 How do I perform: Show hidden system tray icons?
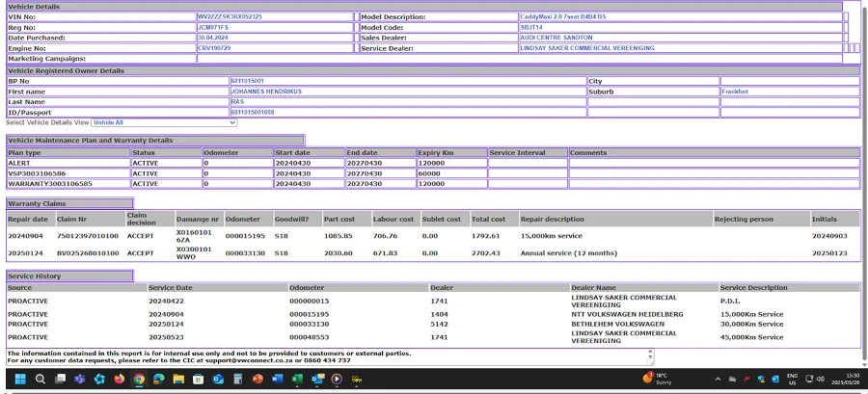pyautogui.click(x=718, y=380)
